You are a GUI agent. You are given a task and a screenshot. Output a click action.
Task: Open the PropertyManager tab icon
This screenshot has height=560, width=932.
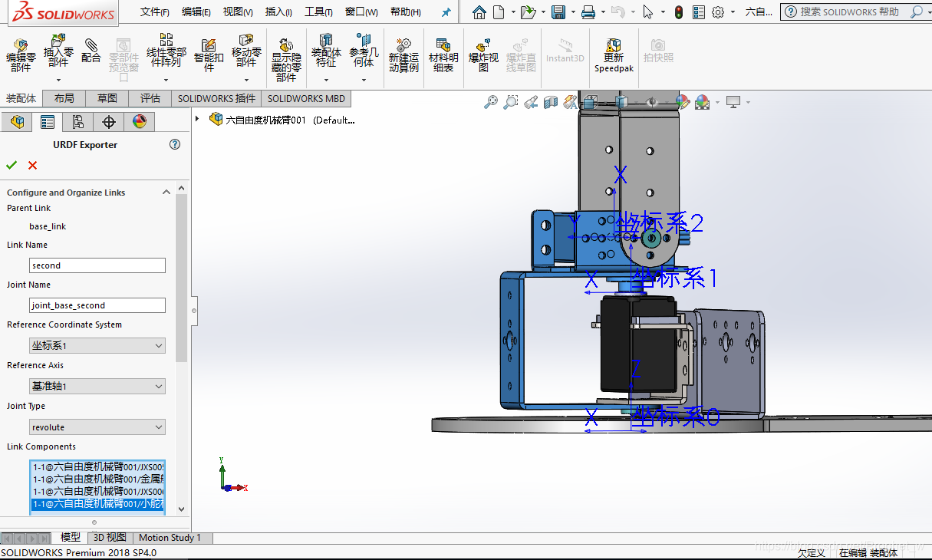[48, 121]
